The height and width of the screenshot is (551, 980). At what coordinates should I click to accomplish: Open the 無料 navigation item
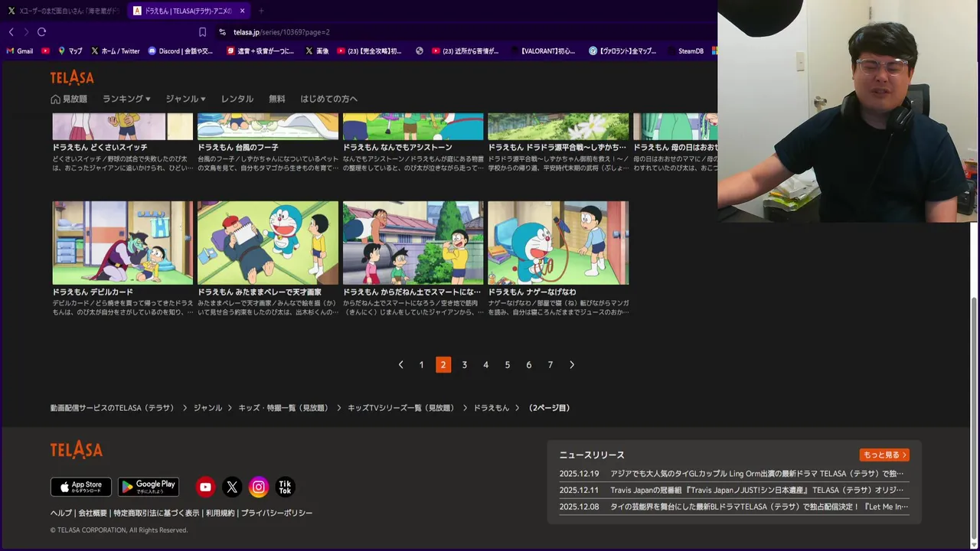(x=277, y=99)
